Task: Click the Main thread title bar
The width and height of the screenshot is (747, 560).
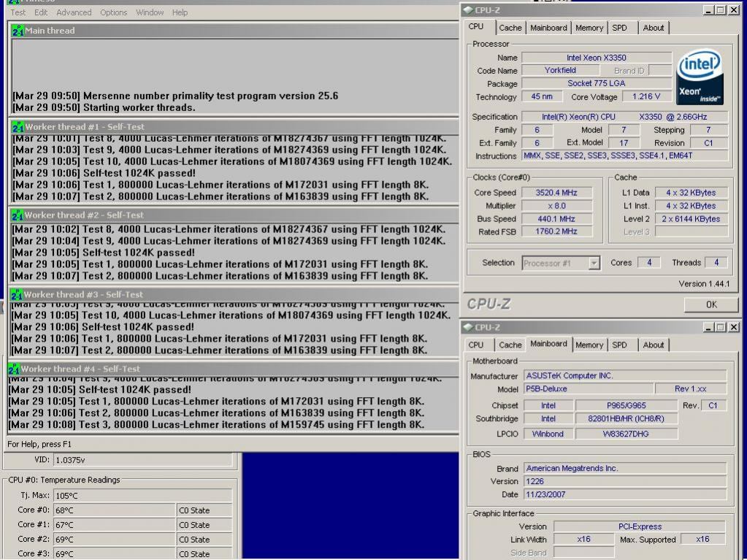Action: coord(234,31)
